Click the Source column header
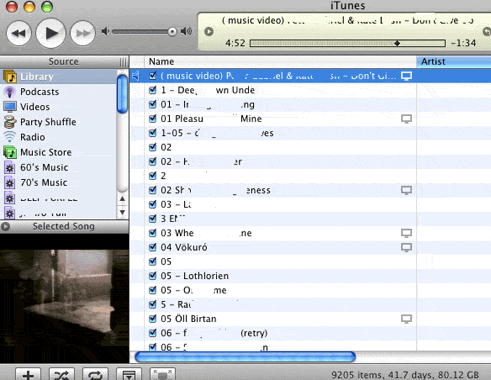This screenshot has width=491, height=380. (64, 62)
